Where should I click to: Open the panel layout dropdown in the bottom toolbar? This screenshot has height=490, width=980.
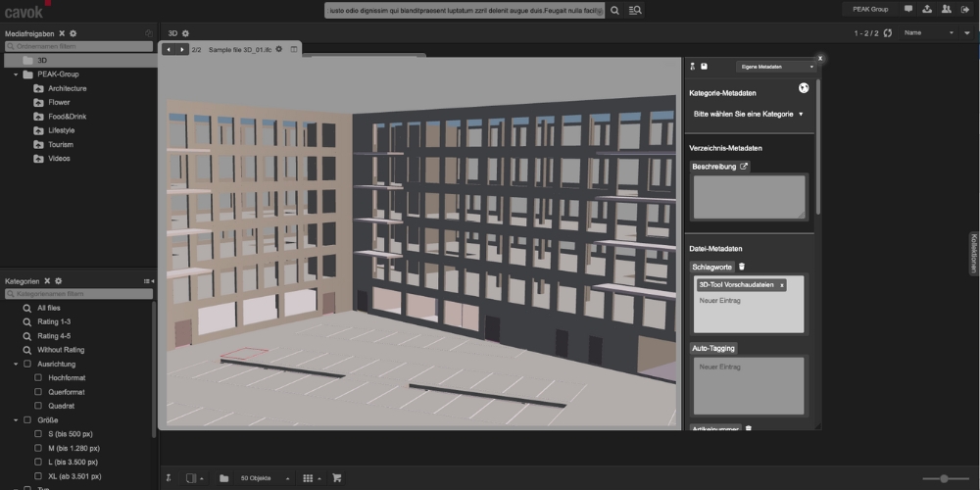pyautogui.click(x=194, y=478)
